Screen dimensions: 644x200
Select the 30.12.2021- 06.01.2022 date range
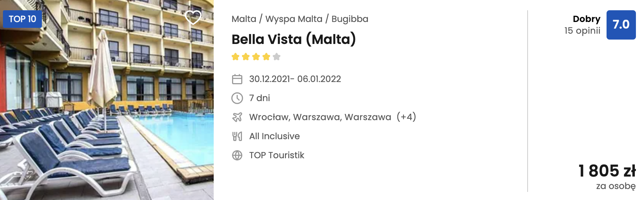[295, 79]
